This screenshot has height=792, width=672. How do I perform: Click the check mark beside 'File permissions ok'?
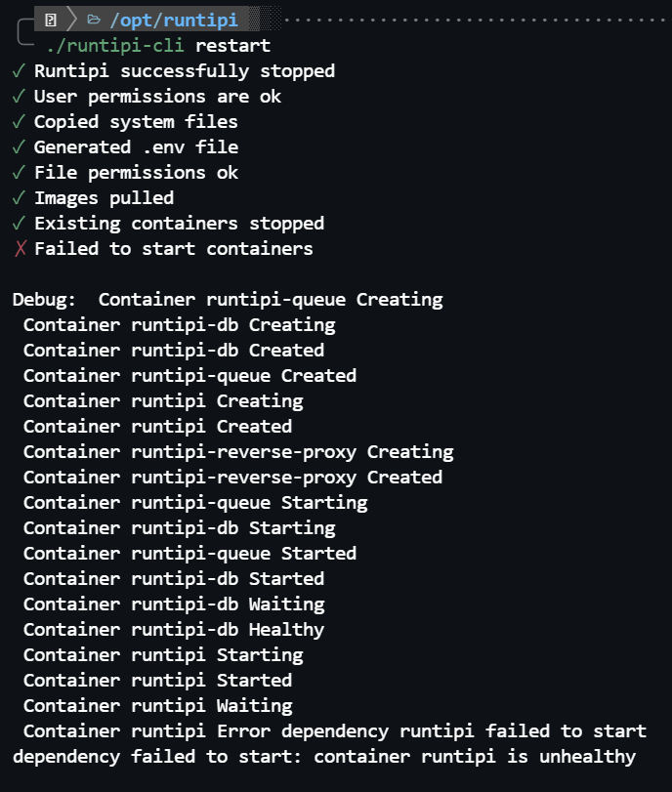tap(20, 172)
